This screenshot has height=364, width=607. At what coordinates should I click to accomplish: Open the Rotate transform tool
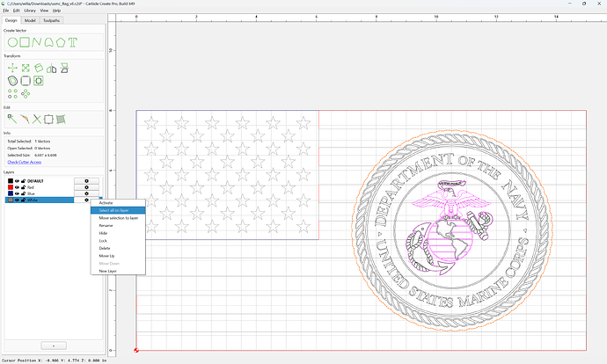tap(39, 68)
